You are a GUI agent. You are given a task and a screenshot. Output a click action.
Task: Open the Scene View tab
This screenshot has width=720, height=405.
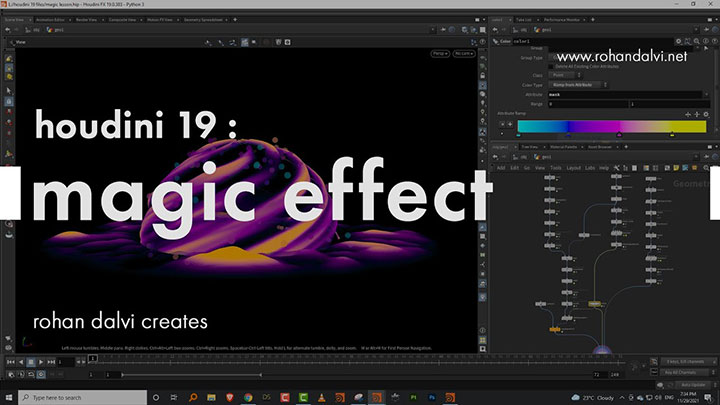pos(14,20)
